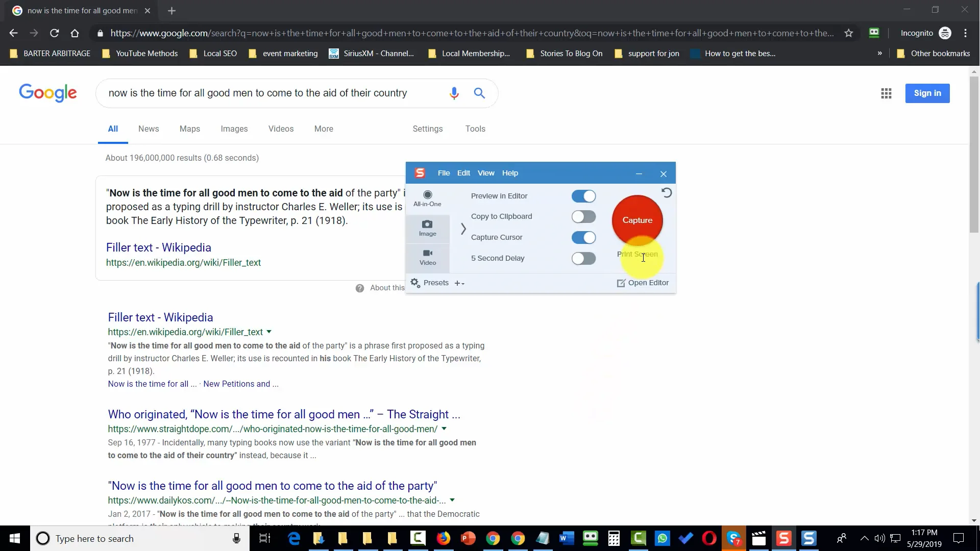
Task: Switch to Google News tab
Action: pos(149,129)
